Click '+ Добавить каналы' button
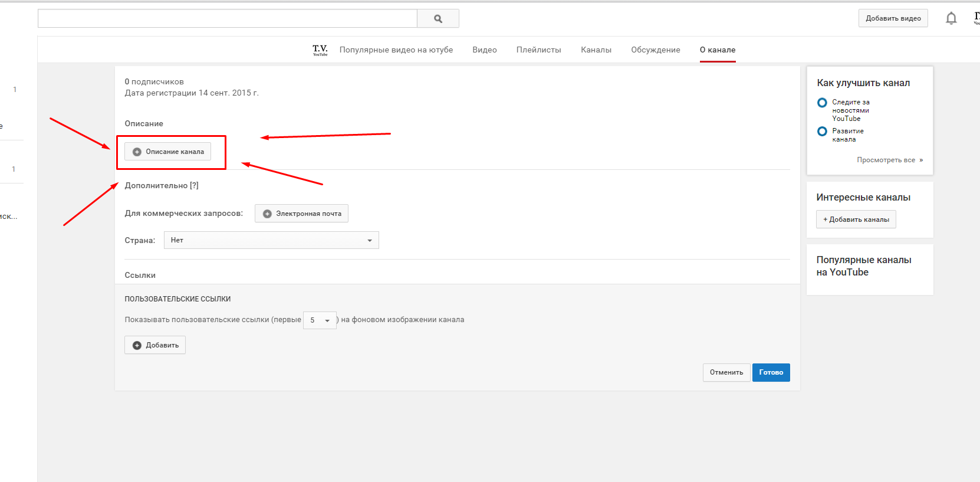 (856, 219)
